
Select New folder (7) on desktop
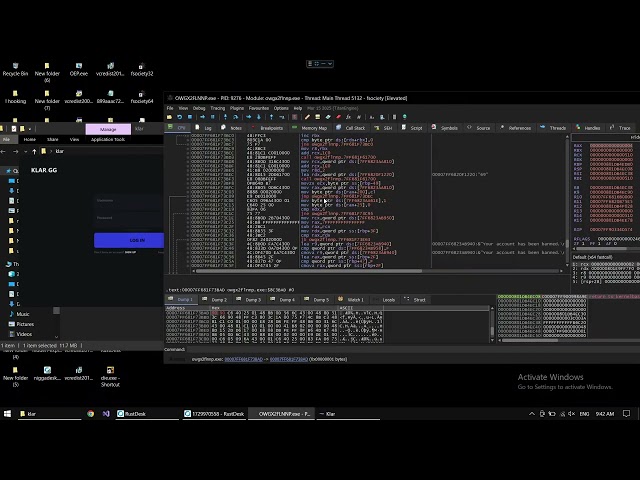click(47, 100)
